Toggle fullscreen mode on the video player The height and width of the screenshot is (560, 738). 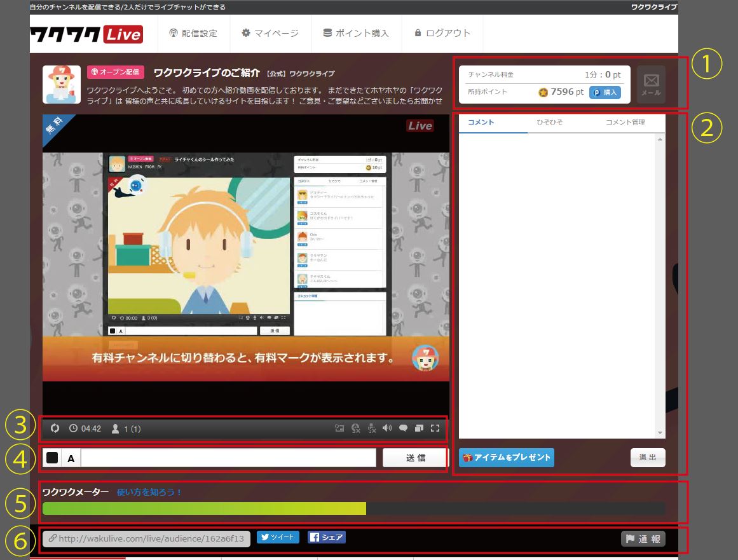coord(435,428)
